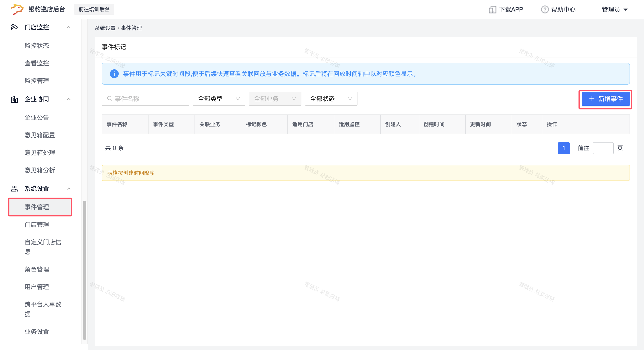Click the 前往 page number input box
The image size is (644, 350).
(603, 148)
